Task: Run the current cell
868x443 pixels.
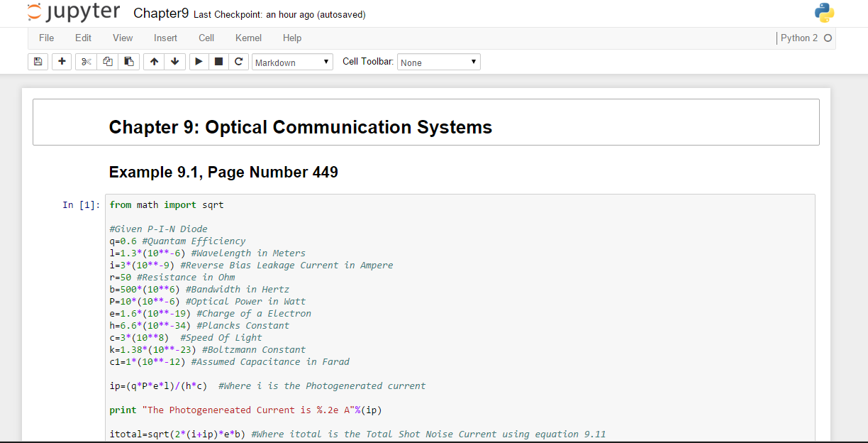Action: point(199,62)
